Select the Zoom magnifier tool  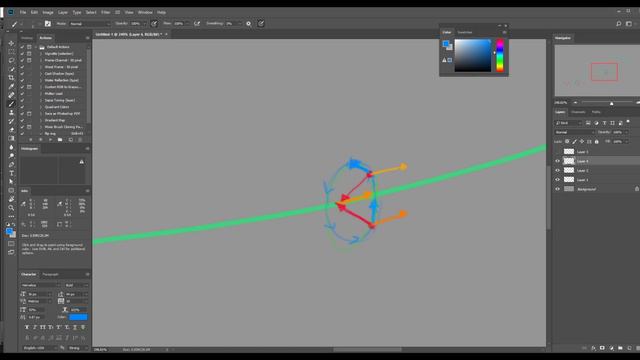pos(11,208)
